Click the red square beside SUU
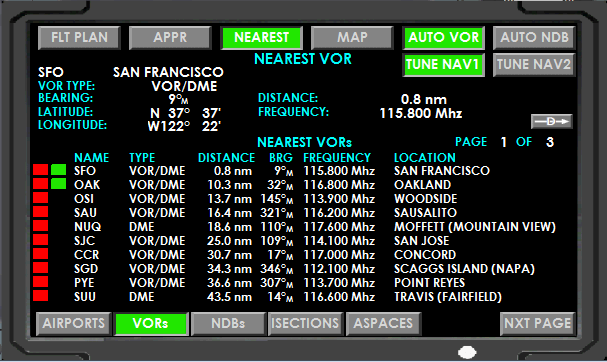Viewport: 607px width, 362px height. pyautogui.click(x=41, y=296)
